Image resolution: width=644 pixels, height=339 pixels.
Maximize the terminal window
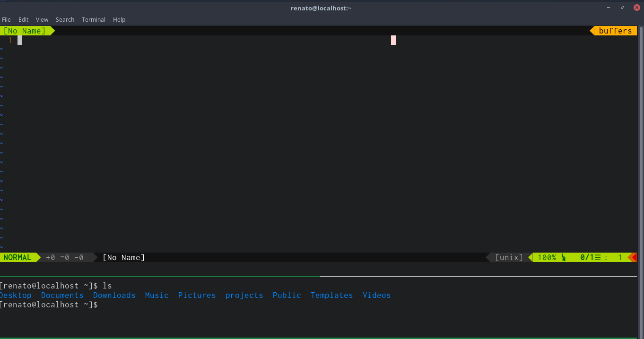click(x=623, y=8)
